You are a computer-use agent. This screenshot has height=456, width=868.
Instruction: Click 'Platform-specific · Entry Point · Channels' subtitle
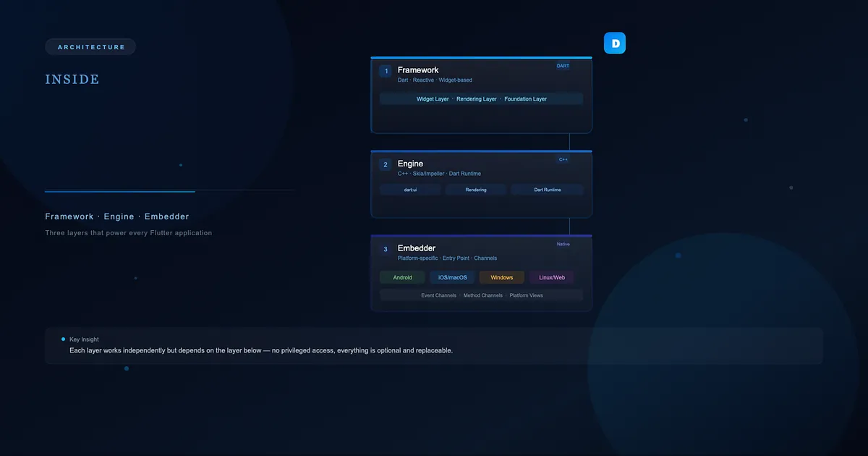pos(447,258)
